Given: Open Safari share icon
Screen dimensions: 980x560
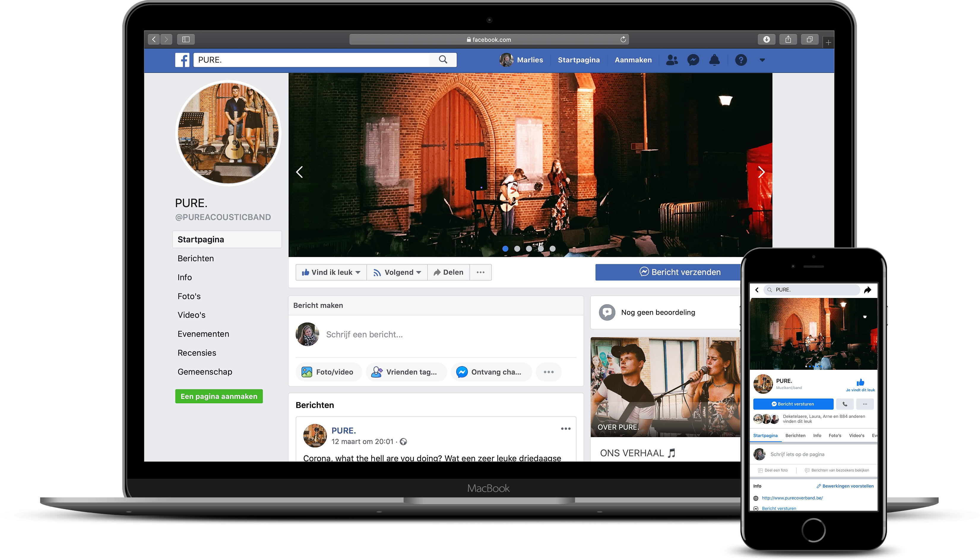Looking at the screenshot, I should click(x=788, y=39).
